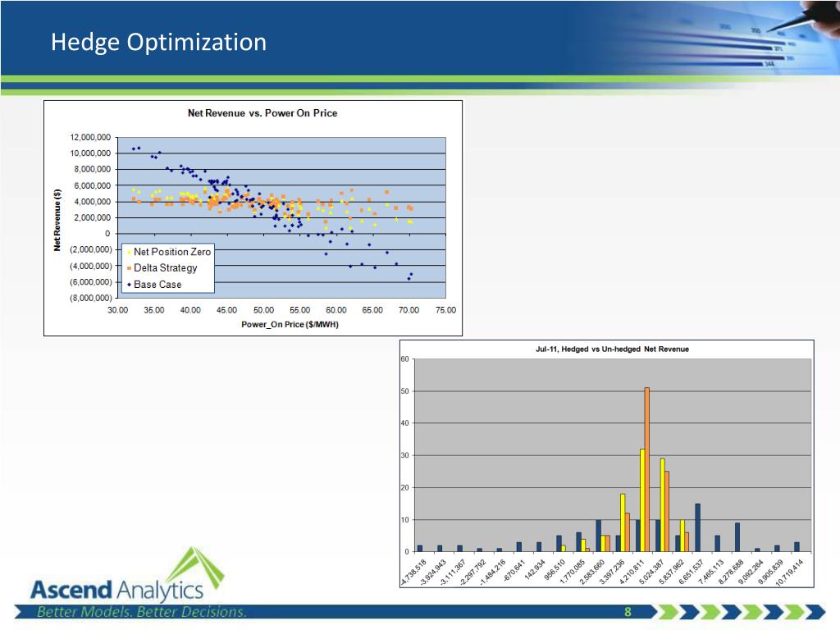Click the 6,000,000 y-axis label
This screenshot has width=840, height=630.
click(x=92, y=185)
